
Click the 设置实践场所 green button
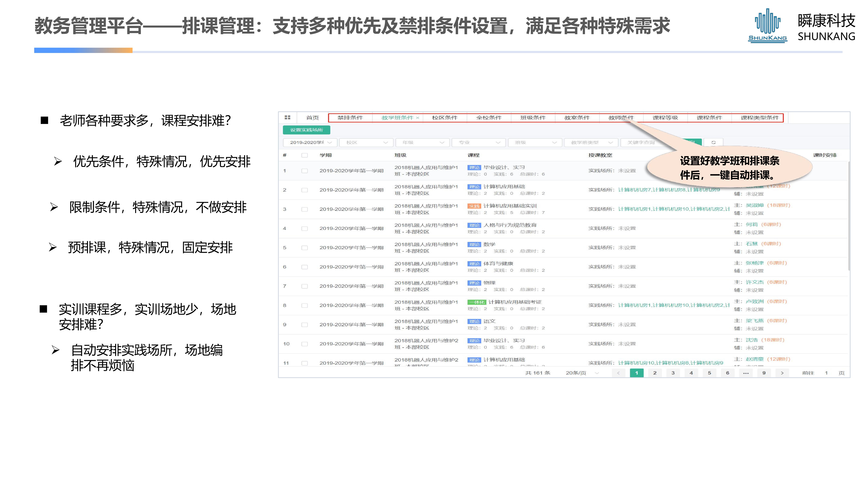point(307,130)
